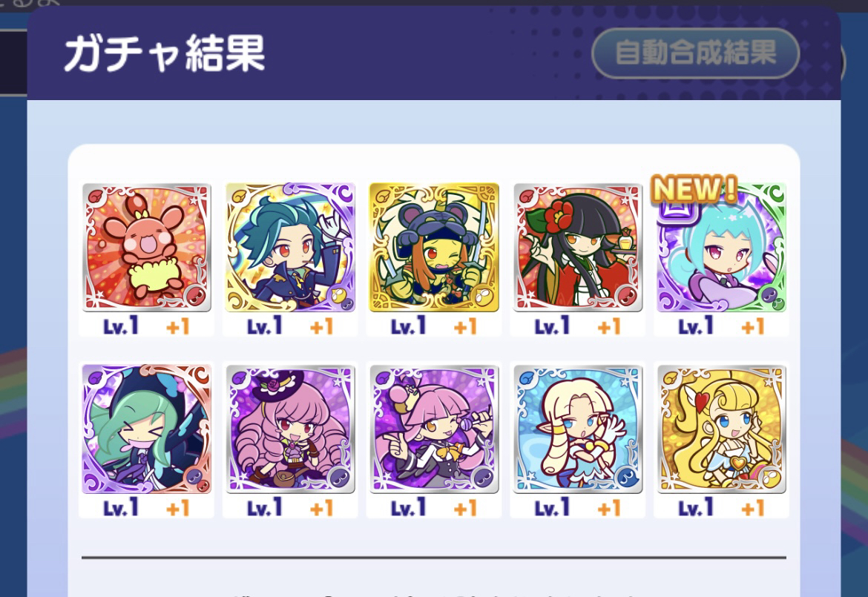This screenshot has width=868, height=597.
Task: Click blue puyo attribute icon on elf card
Action: click(627, 476)
